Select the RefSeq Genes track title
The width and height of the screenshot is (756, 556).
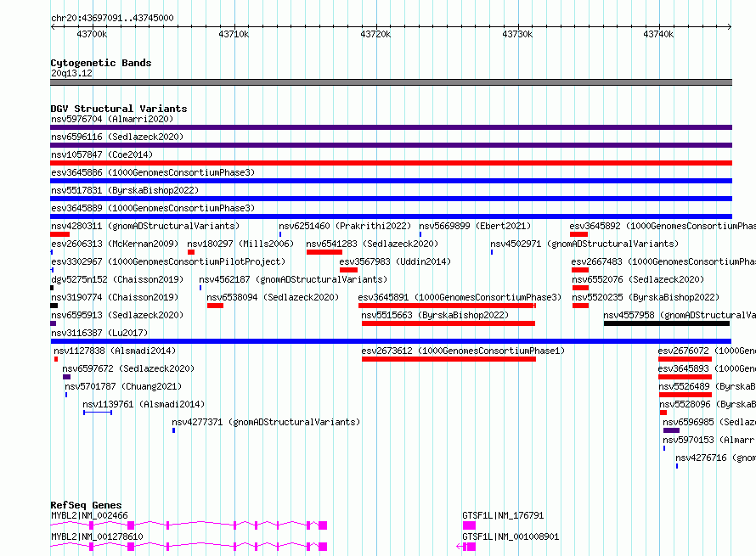[86, 505]
